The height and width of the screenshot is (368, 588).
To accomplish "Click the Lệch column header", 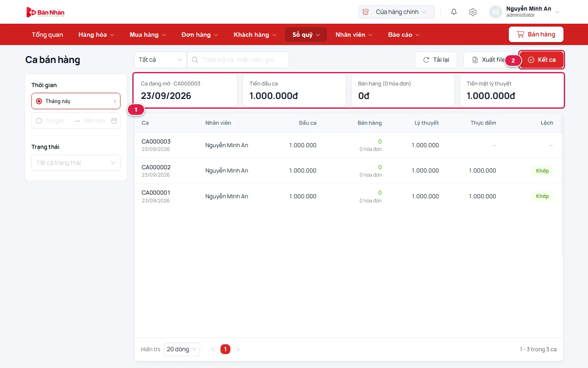I will point(547,123).
